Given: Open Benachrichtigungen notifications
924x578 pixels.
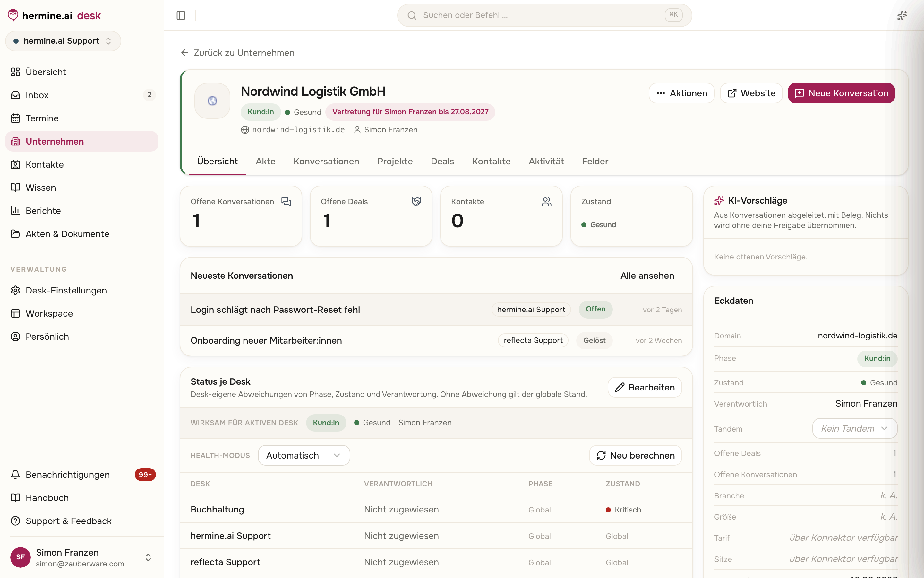Looking at the screenshot, I should 82,474.
